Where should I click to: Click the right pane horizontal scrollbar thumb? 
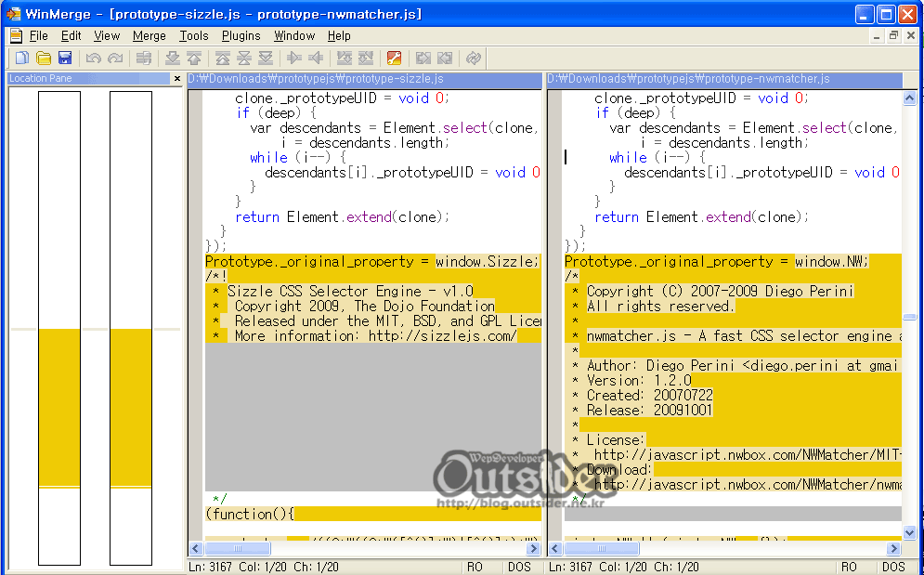(601, 548)
